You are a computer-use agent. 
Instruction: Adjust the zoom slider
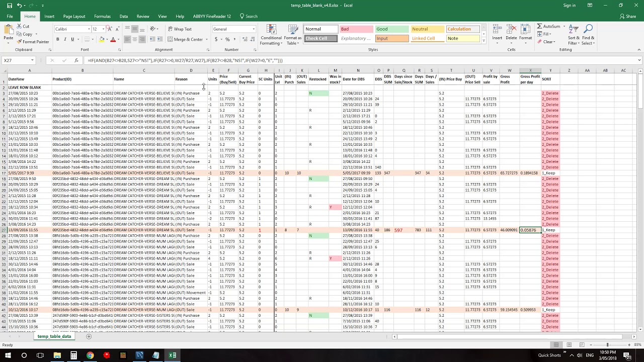(607, 344)
